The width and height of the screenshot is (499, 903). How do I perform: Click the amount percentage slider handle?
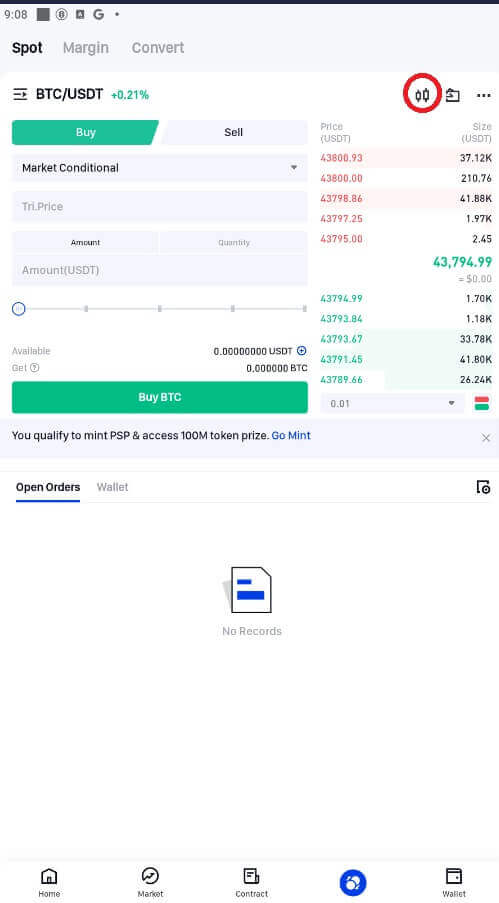click(18, 309)
